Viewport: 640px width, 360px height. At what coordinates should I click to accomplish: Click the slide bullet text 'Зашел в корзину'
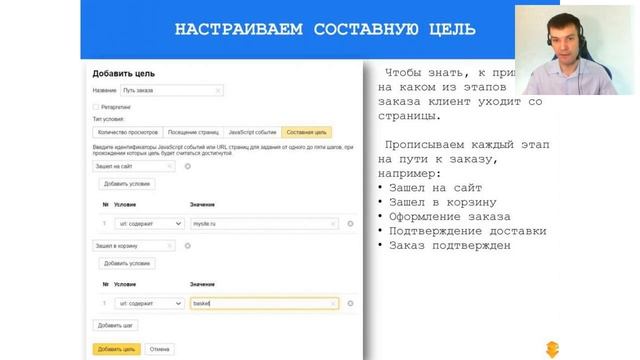pos(442,202)
